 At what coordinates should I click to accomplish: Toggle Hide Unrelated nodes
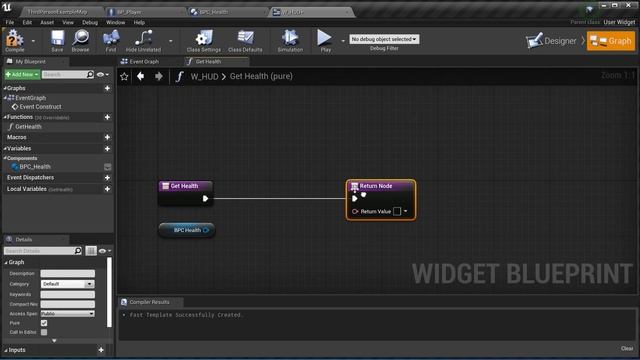coord(143,40)
